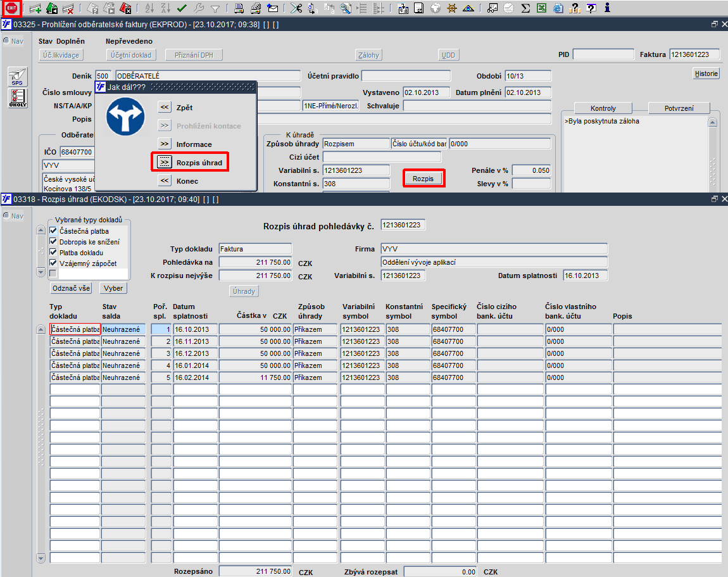Click the printer icon in toolbar

point(239,8)
